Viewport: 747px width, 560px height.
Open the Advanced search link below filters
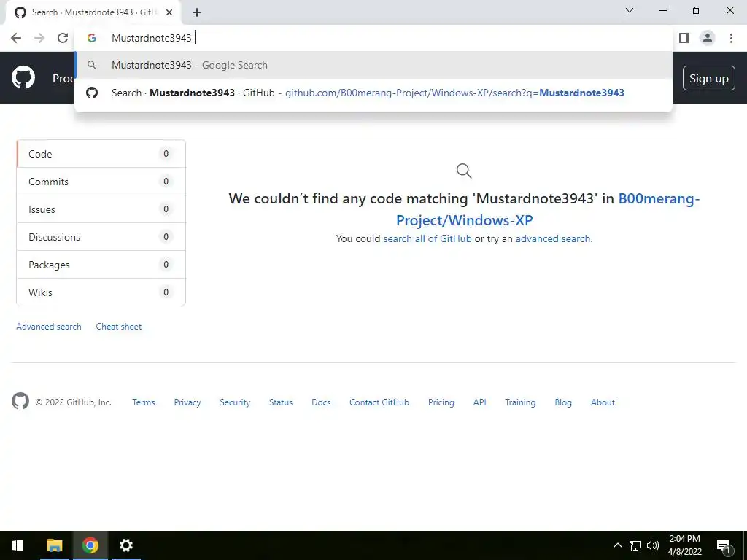[x=49, y=327]
